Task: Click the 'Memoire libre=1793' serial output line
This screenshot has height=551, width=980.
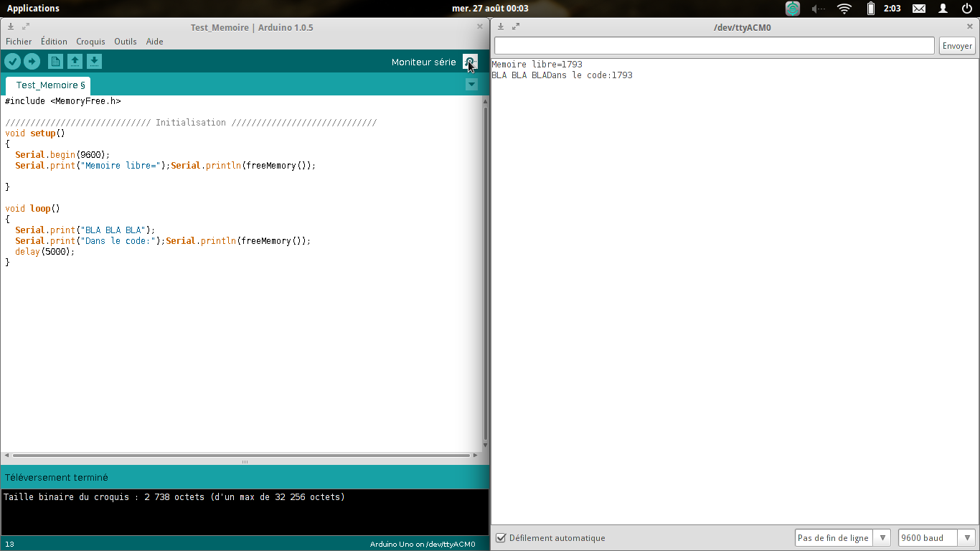Action: (537, 65)
